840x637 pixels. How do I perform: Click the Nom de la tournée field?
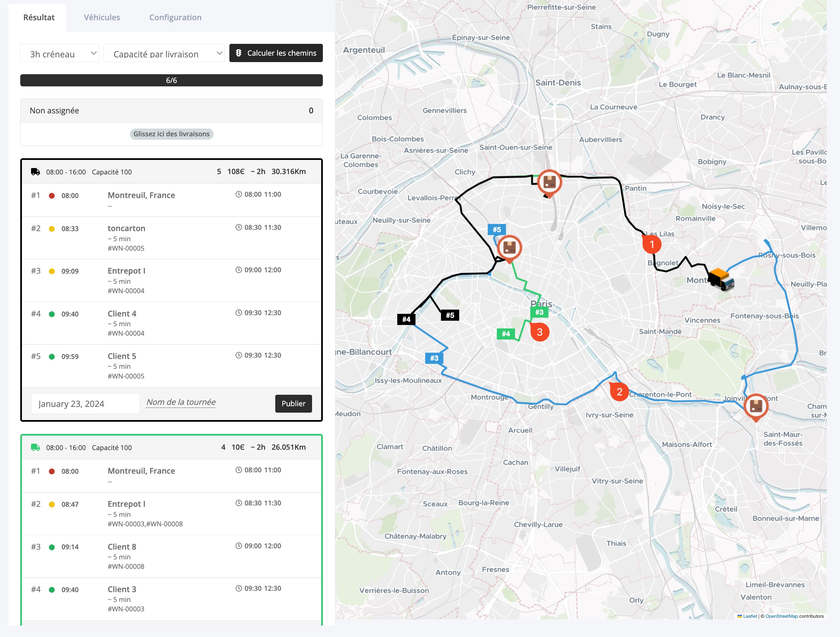181,402
